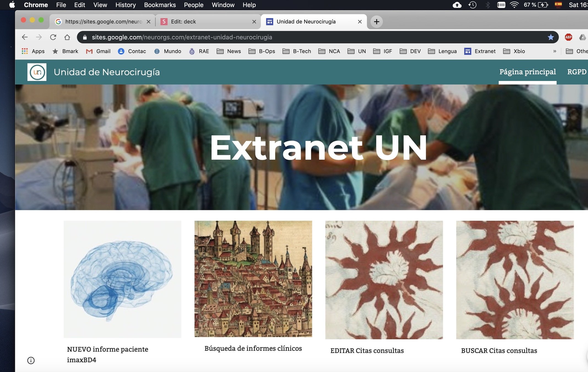Click the site info icon at bottom-left

[31, 360]
